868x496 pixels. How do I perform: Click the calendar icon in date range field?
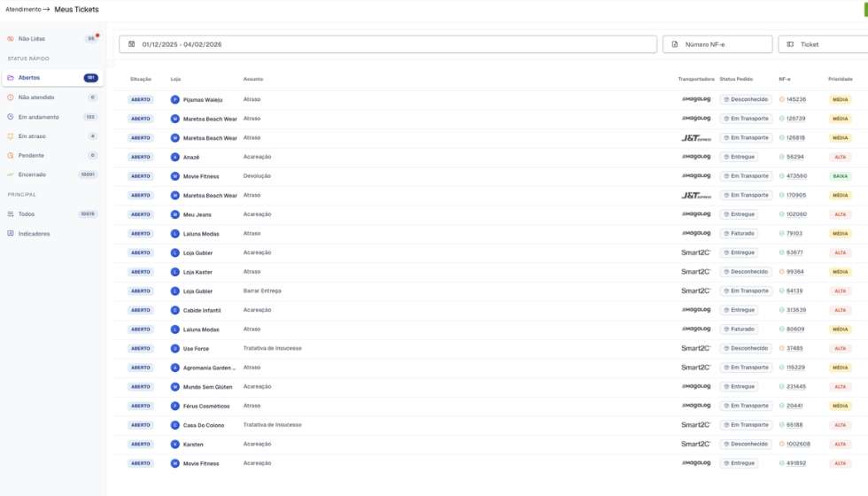point(132,44)
